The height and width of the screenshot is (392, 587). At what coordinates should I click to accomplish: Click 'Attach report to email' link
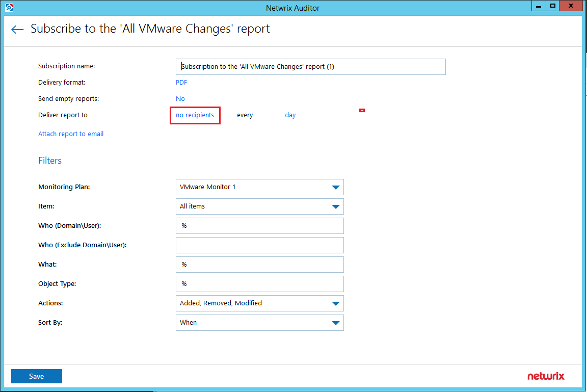(71, 134)
